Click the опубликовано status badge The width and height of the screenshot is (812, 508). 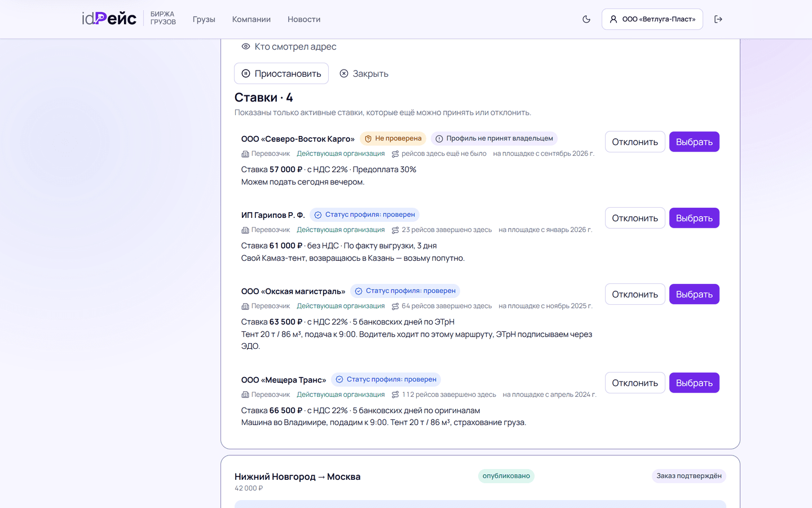(x=506, y=476)
